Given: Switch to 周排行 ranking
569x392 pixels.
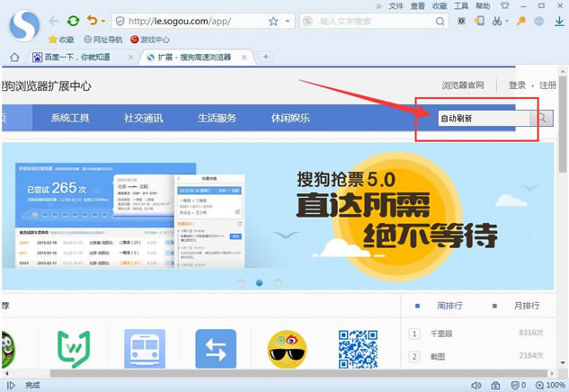Looking at the screenshot, I should pyautogui.click(x=449, y=306).
